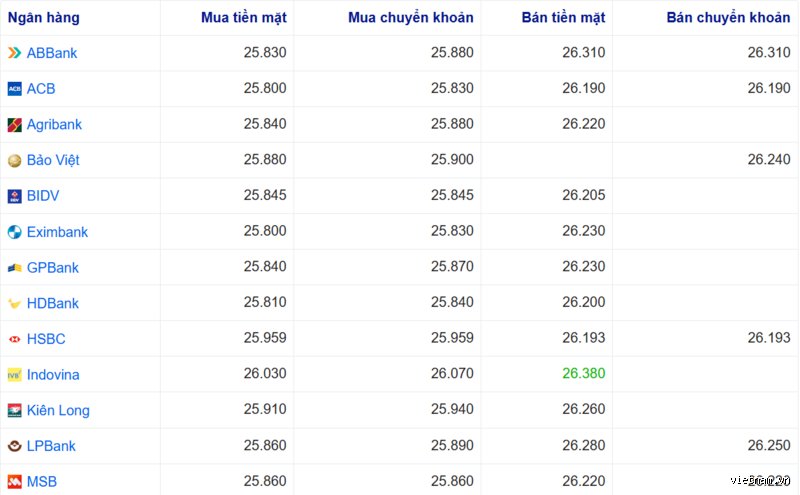The image size is (800, 495).
Task: Click the BIDV logo icon
Action: pos(14,196)
